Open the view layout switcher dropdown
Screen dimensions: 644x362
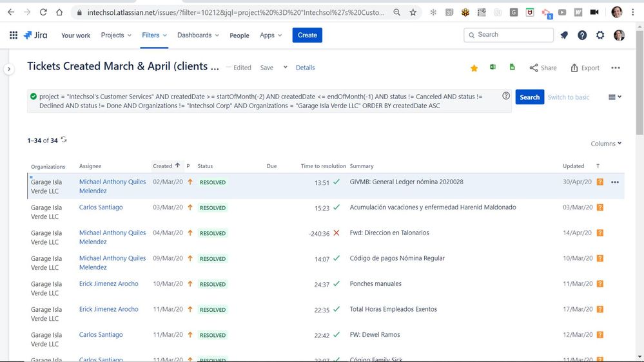click(x=614, y=97)
